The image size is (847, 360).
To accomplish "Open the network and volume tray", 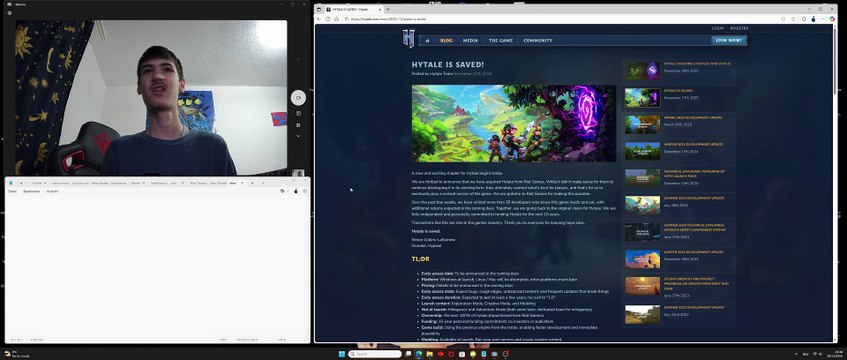I will point(817,354).
